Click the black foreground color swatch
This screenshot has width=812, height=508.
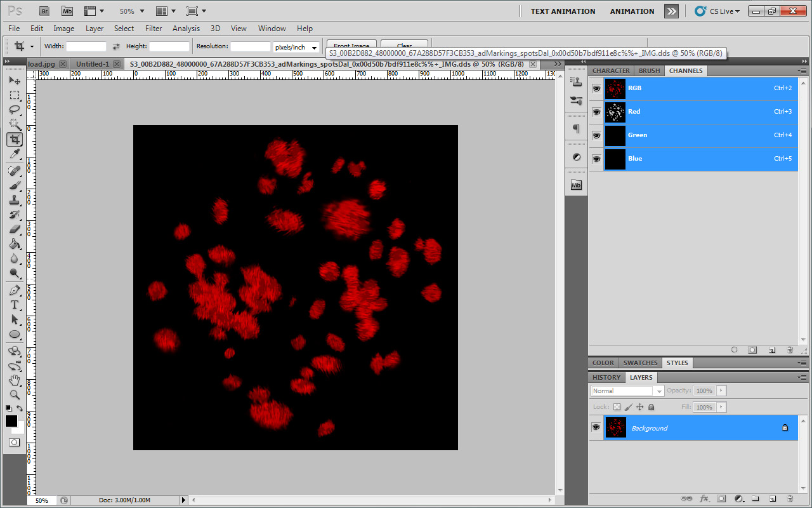point(11,421)
